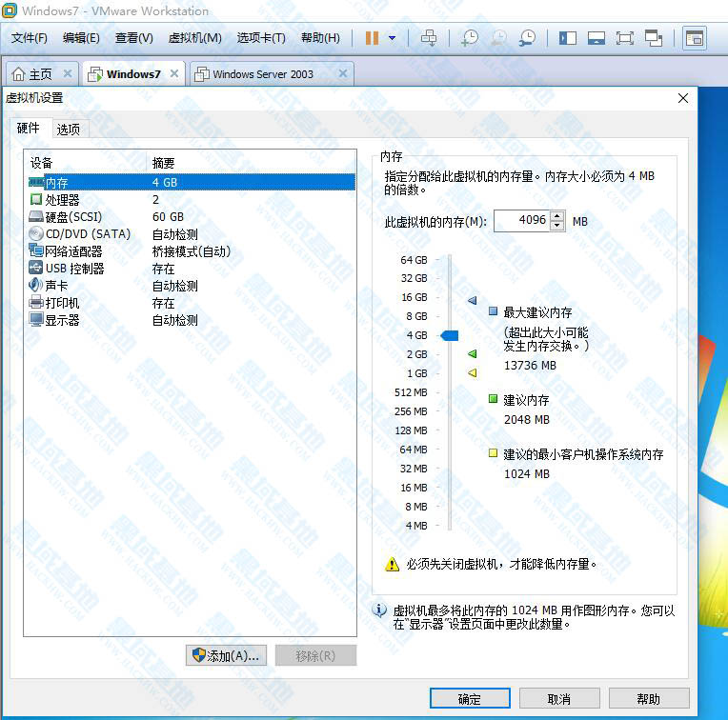Image resolution: width=728 pixels, height=720 pixels.
Task: Click the 摘要 column header
Action: pos(252,163)
